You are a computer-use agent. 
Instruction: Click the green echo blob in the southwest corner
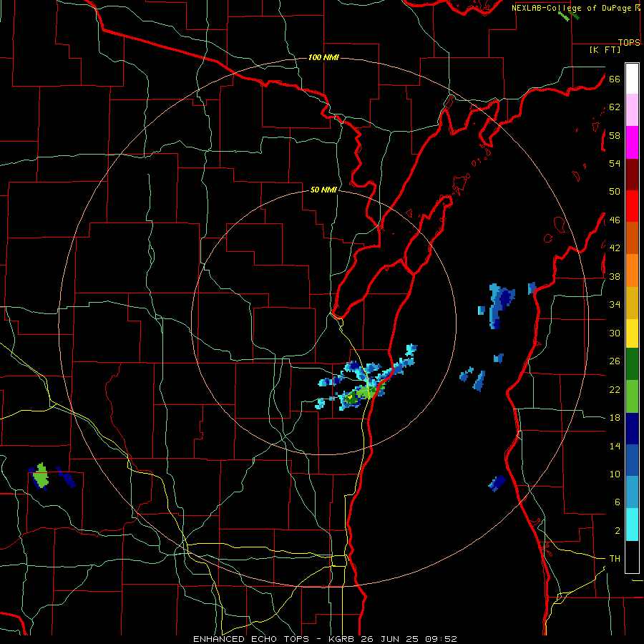[40, 477]
